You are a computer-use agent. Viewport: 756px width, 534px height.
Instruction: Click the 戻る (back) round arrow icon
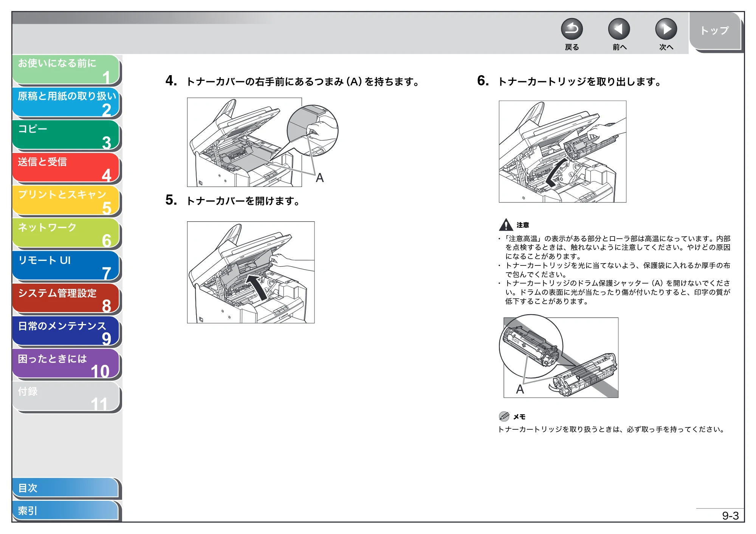(572, 29)
